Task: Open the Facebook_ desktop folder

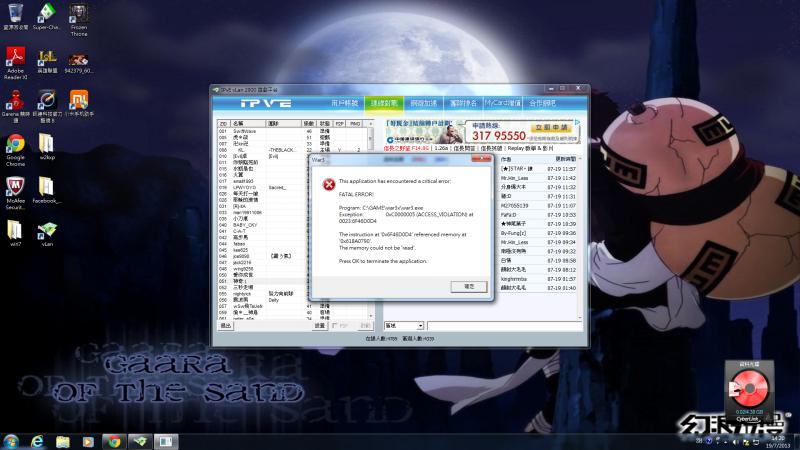Action: coord(46,190)
